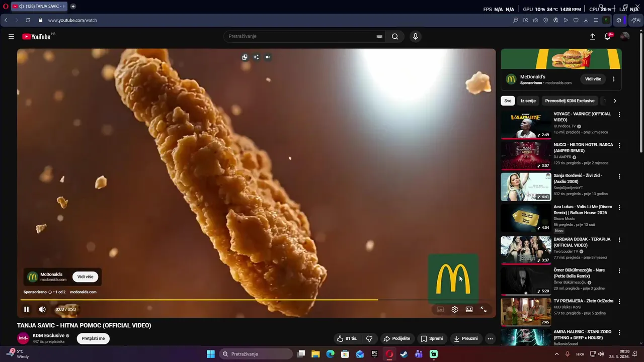
Task: Open 'AMRA HALEBIC - STANI ZORO' video title
Action: pos(583,335)
